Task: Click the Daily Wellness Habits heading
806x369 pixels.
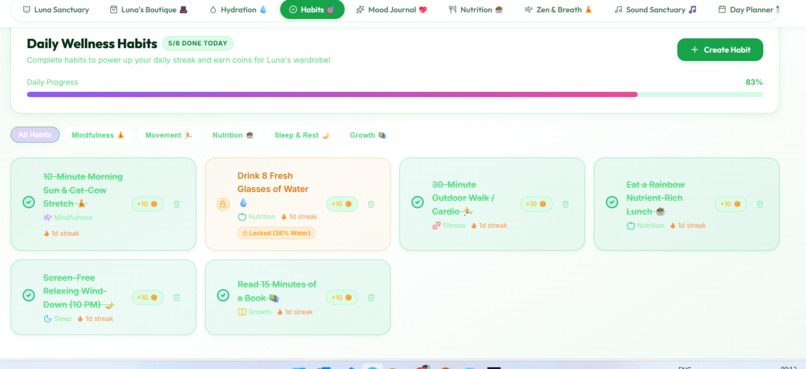Action: 92,44
